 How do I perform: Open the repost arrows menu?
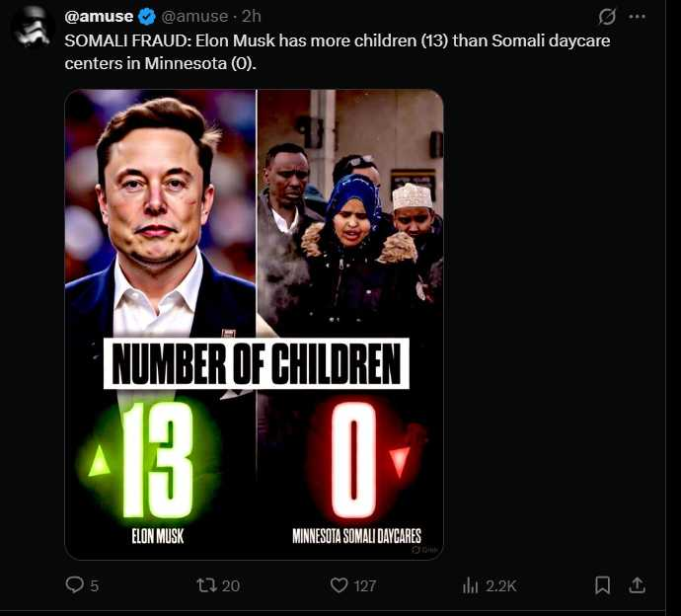(x=206, y=585)
